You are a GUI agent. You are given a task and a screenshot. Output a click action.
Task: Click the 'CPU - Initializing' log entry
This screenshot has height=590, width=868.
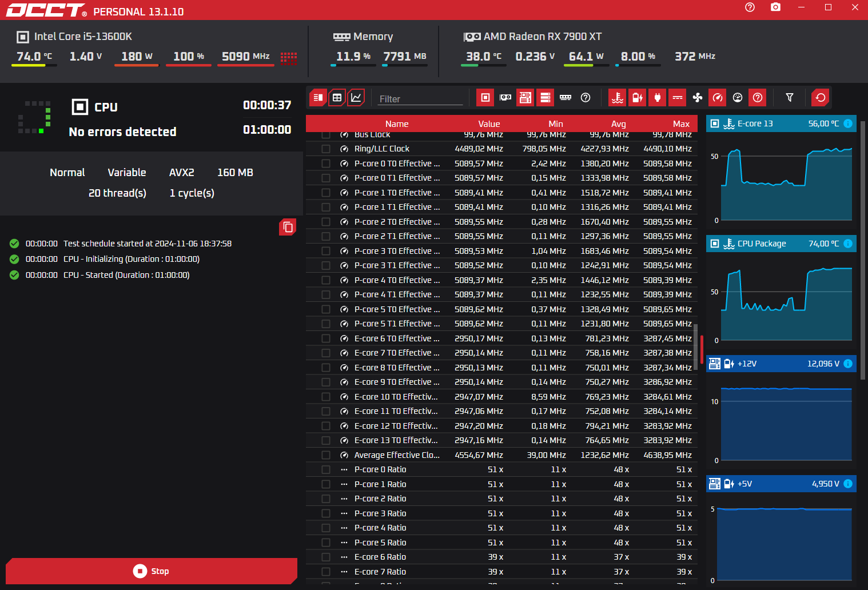click(132, 259)
